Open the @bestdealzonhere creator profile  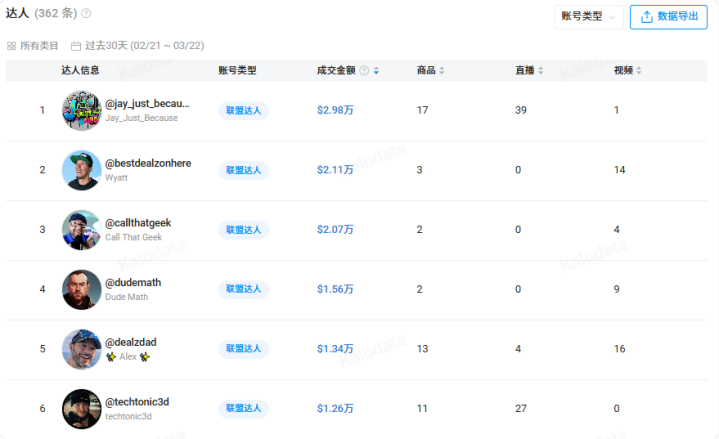tap(148, 163)
